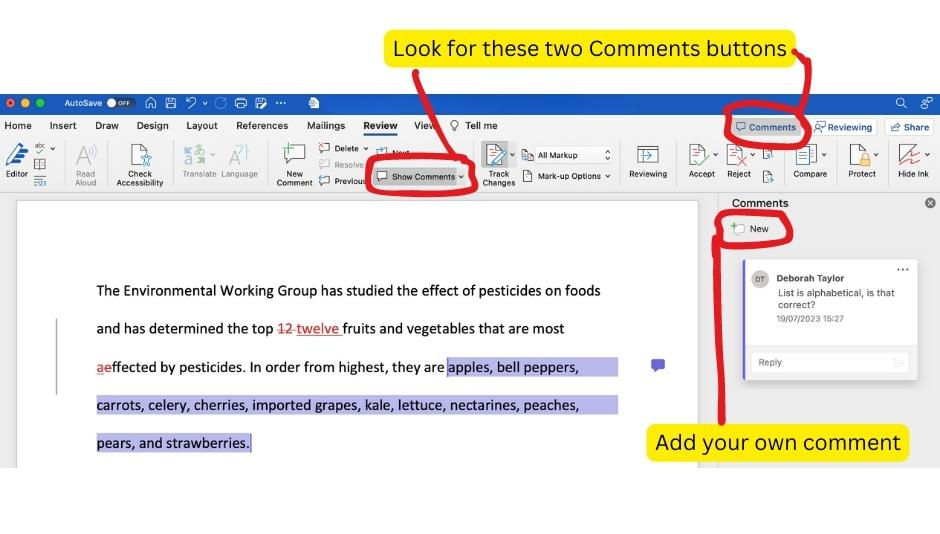Select the Review tab
This screenshot has width=940, height=534.
380,126
